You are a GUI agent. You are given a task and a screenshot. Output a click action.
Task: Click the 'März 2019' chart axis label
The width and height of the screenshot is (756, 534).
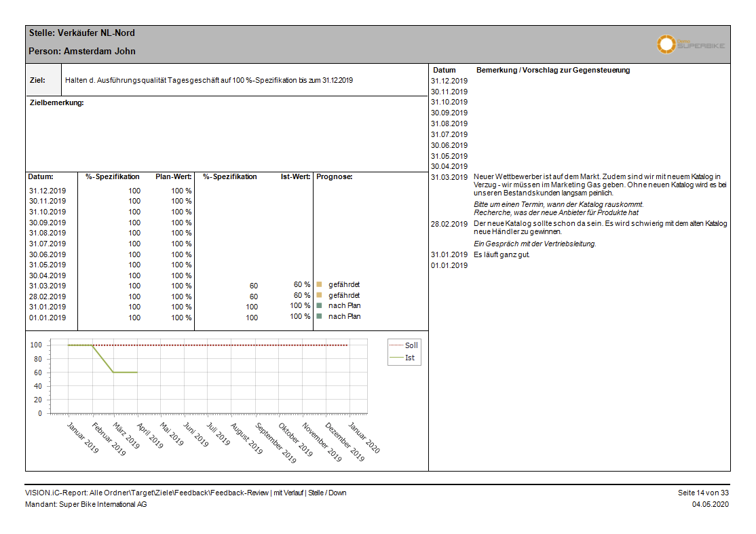(x=126, y=435)
